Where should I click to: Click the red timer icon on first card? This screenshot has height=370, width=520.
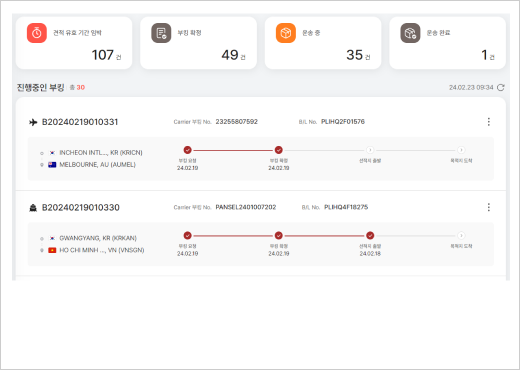tap(37, 33)
